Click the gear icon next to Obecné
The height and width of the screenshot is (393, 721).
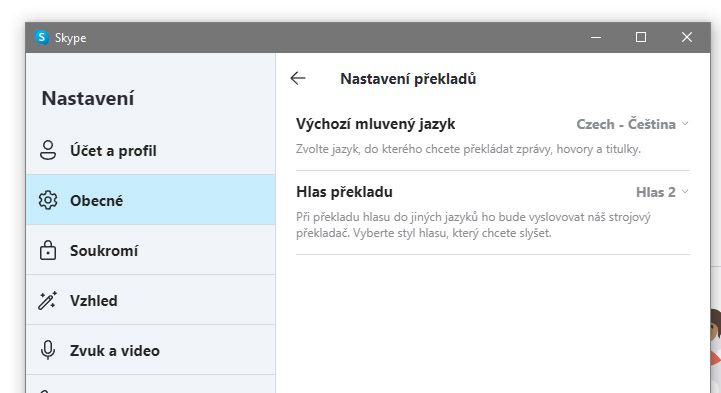click(48, 200)
